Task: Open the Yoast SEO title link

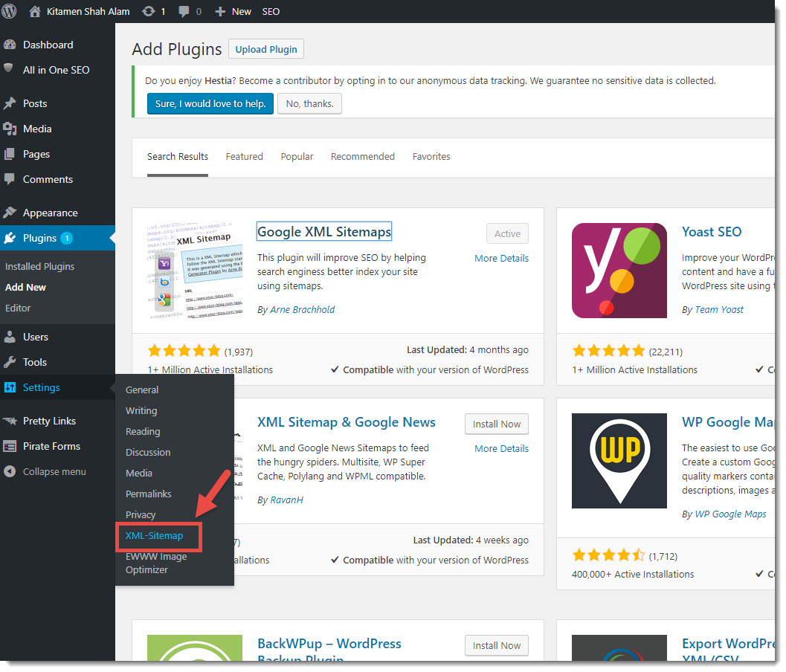Action: pyautogui.click(x=712, y=231)
